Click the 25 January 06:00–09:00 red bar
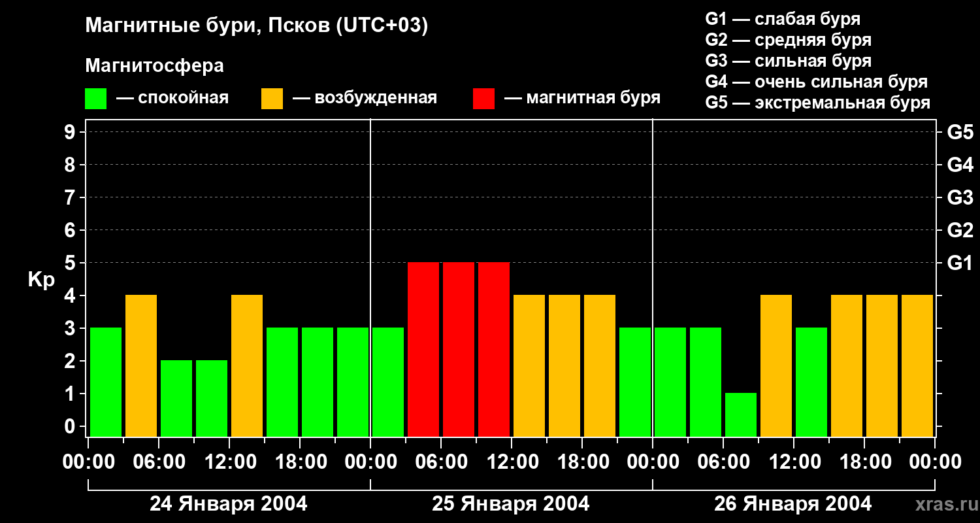The height and width of the screenshot is (523, 980). pyautogui.click(x=459, y=349)
